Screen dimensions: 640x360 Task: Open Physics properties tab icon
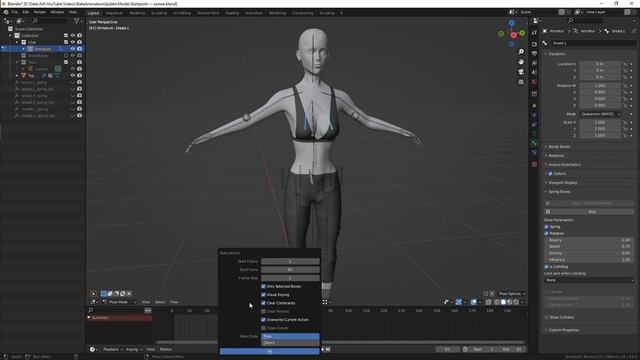coord(534,116)
